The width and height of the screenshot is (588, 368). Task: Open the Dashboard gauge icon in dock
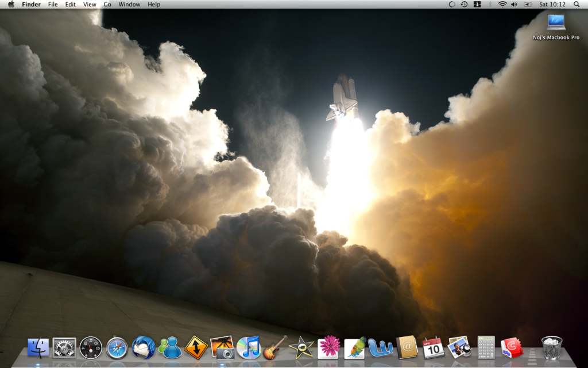(x=91, y=348)
